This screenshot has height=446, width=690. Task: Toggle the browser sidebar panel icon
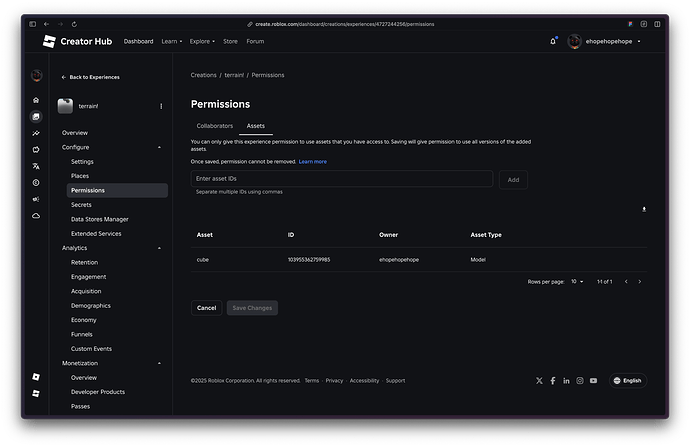tap(33, 24)
